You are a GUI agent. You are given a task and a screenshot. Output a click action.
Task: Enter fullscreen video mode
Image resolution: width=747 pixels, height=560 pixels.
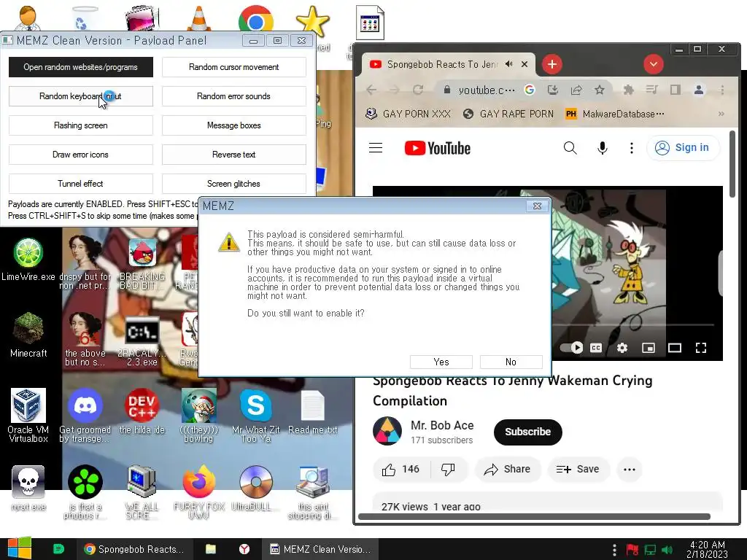[701, 348]
